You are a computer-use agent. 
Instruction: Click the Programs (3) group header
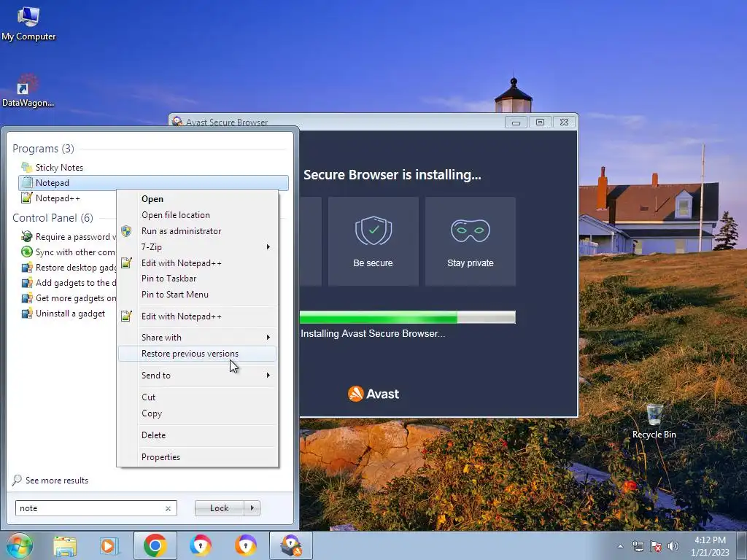pyautogui.click(x=43, y=149)
